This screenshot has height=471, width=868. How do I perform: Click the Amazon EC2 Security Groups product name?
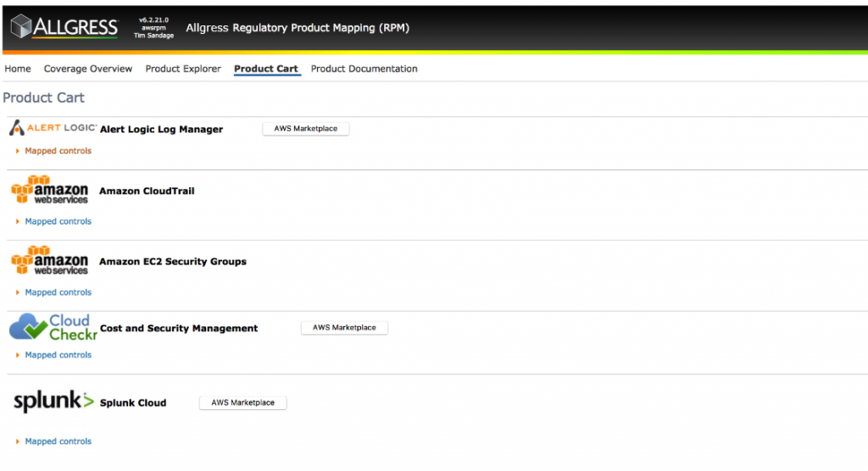[x=173, y=261]
